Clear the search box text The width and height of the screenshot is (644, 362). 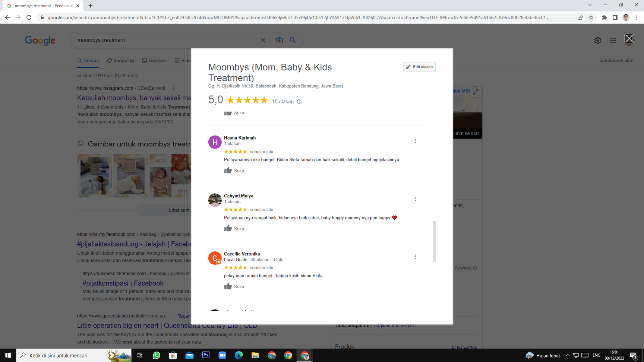[x=263, y=40]
